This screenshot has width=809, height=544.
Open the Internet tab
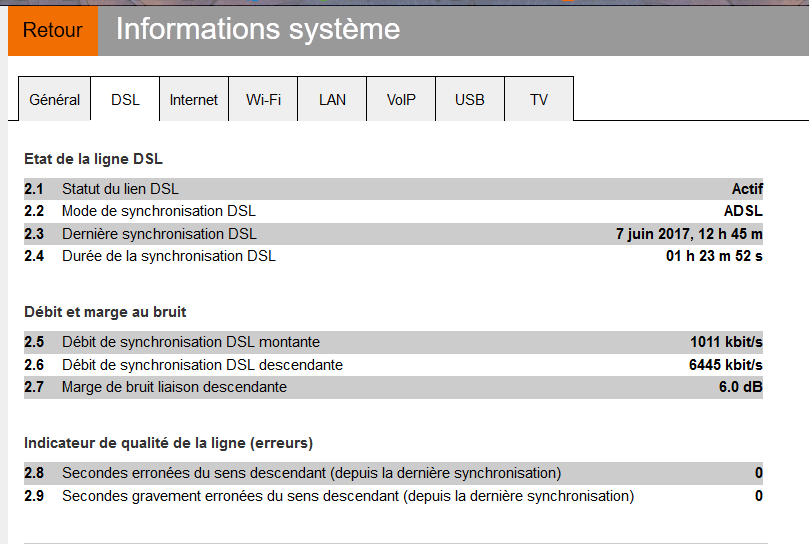click(x=194, y=100)
